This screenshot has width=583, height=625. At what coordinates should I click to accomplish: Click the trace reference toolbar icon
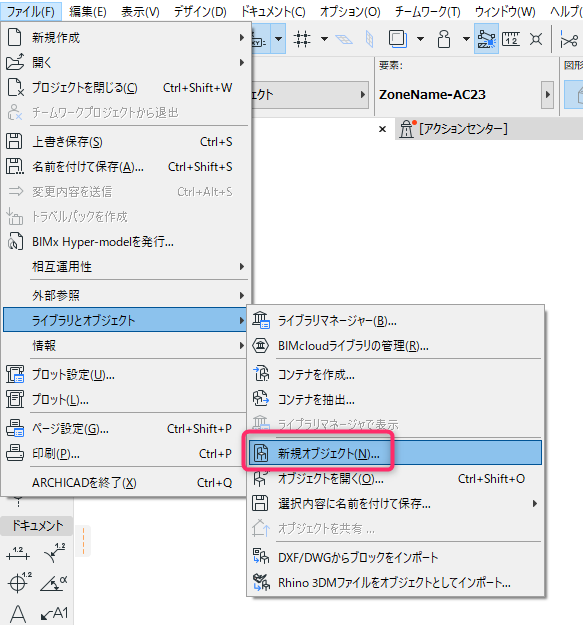(x=398, y=39)
